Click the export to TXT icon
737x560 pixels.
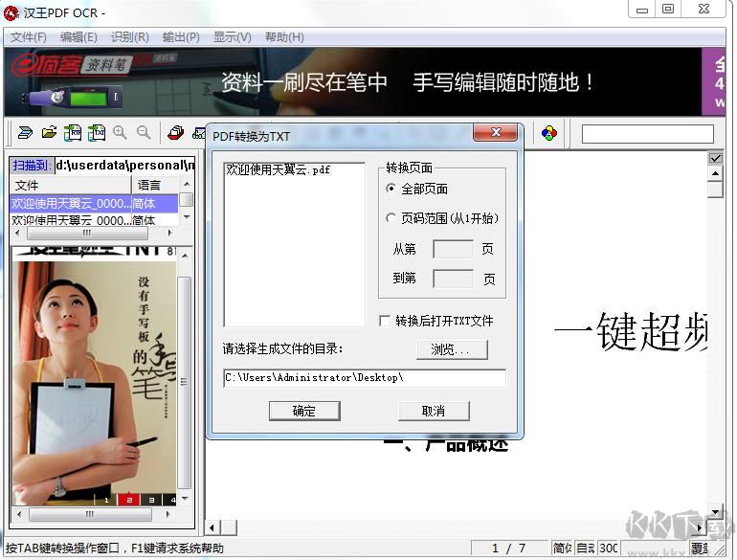point(97,133)
